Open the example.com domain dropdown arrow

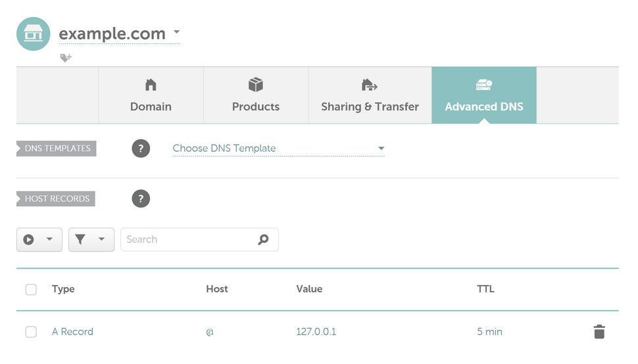[176, 32]
